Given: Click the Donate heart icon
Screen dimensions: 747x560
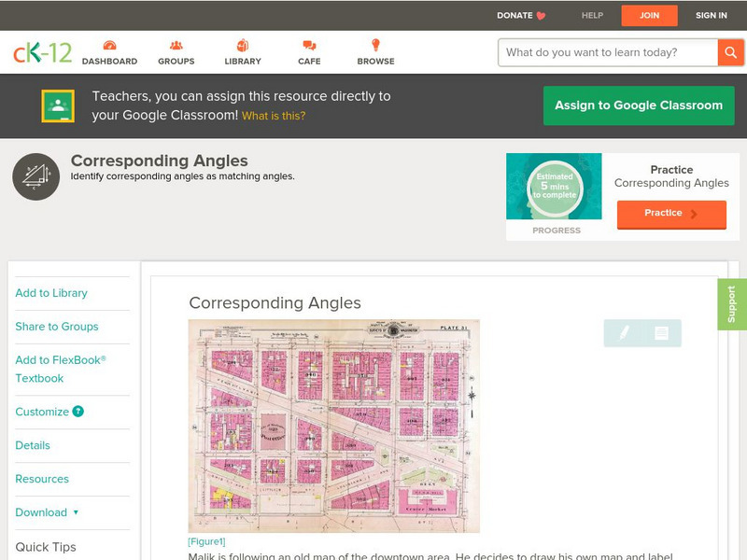Looking at the screenshot, I should [542, 16].
